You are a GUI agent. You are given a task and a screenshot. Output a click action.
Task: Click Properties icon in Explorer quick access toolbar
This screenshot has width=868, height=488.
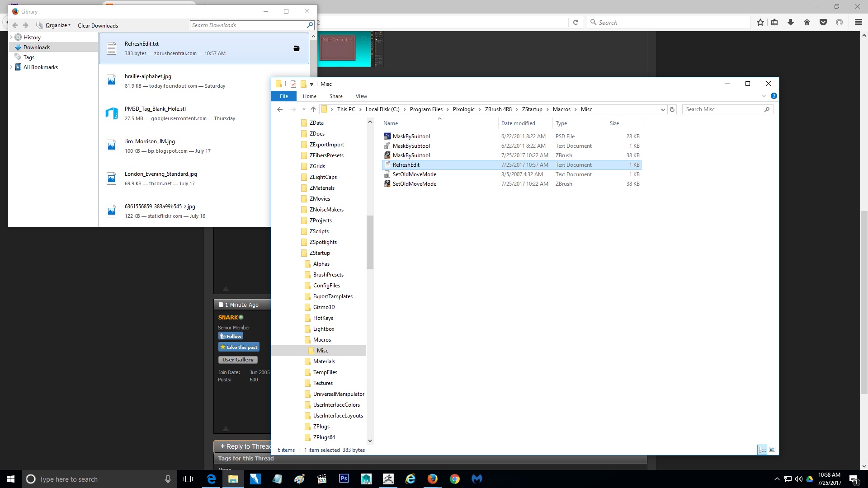click(x=293, y=84)
